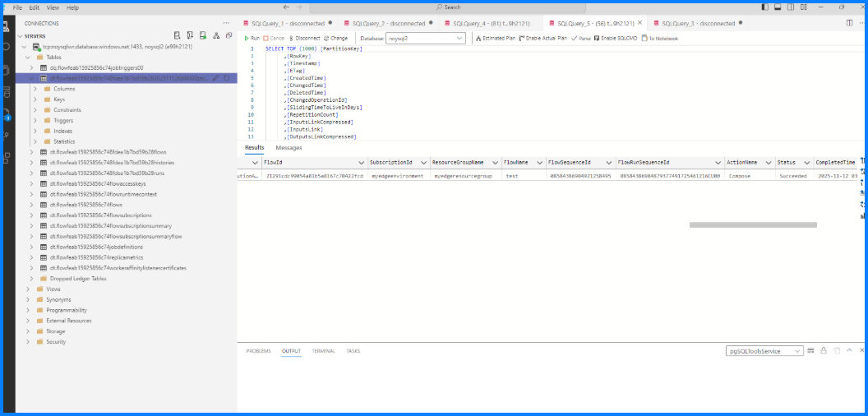This screenshot has width=868, height=416.
Task: Toggle Enable Actual Plan
Action: tap(543, 38)
